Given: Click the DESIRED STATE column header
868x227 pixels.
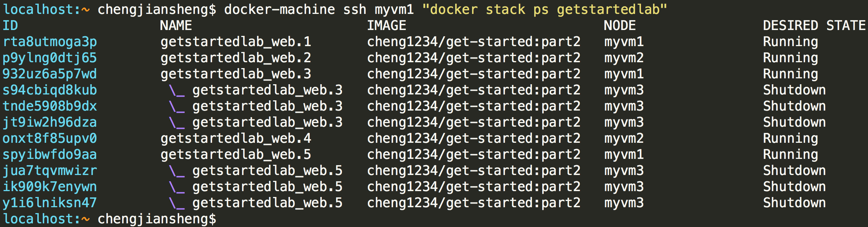Looking at the screenshot, I should [814, 26].
